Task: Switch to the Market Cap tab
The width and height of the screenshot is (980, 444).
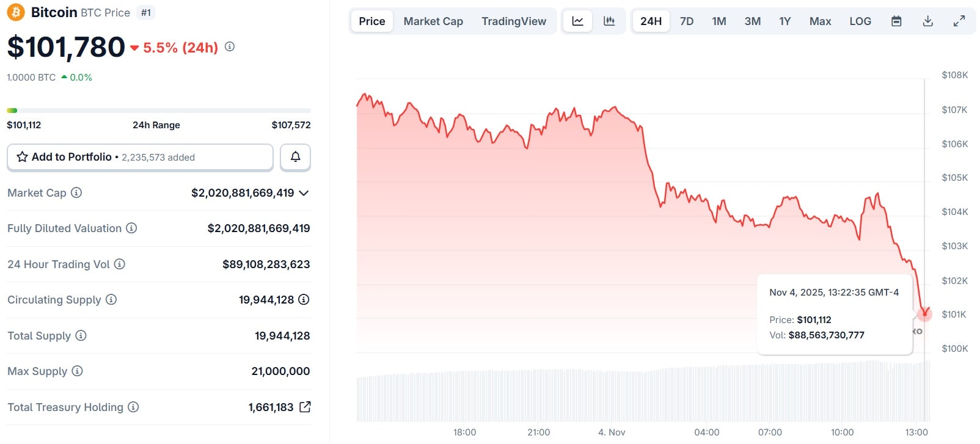Action: point(433,21)
